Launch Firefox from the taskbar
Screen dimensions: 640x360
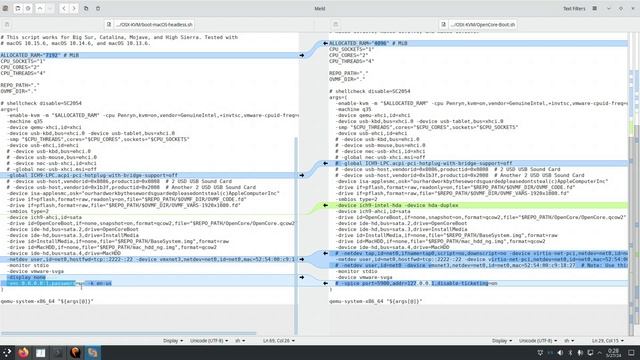pos(23,353)
